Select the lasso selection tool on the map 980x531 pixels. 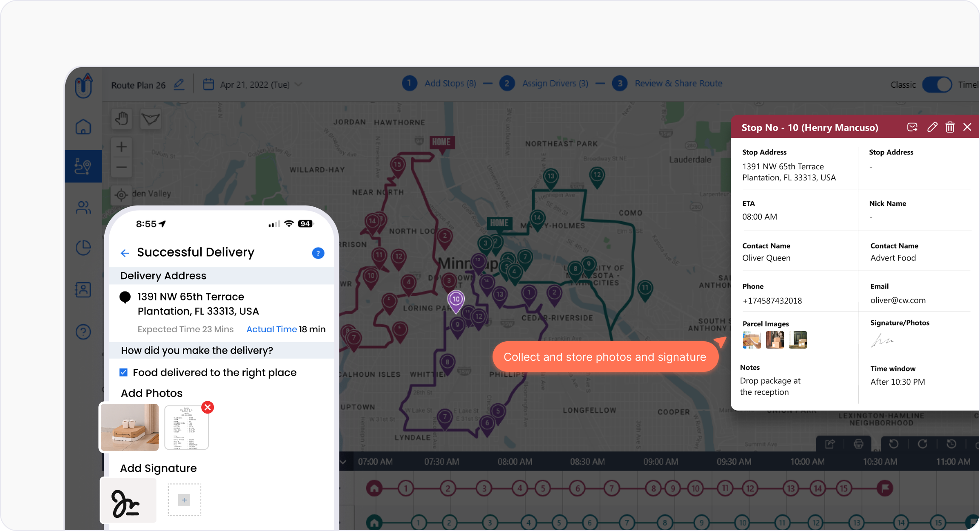150,119
